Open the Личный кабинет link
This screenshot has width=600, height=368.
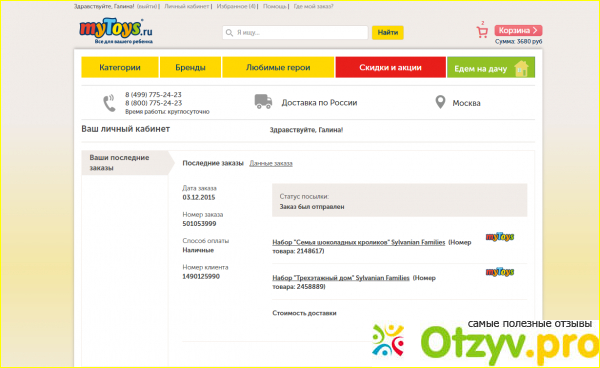tap(187, 7)
